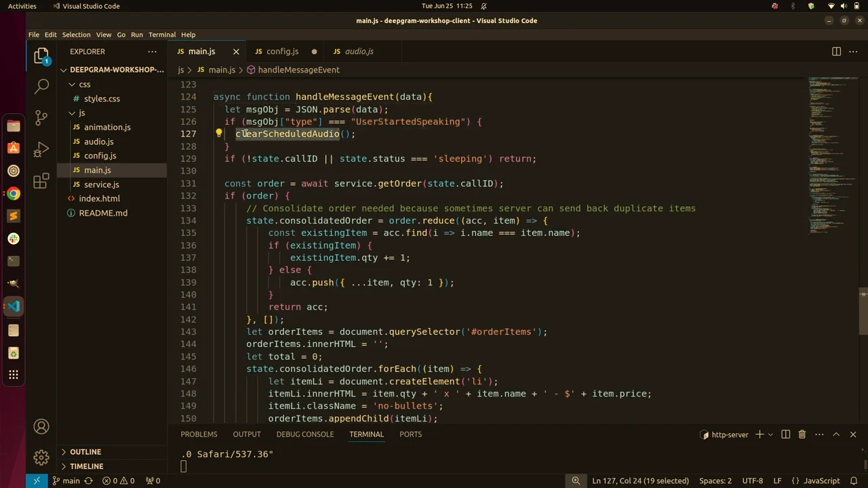This screenshot has width=868, height=488.
Task: Open animation.js in the explorer
Action: point(107,127)
